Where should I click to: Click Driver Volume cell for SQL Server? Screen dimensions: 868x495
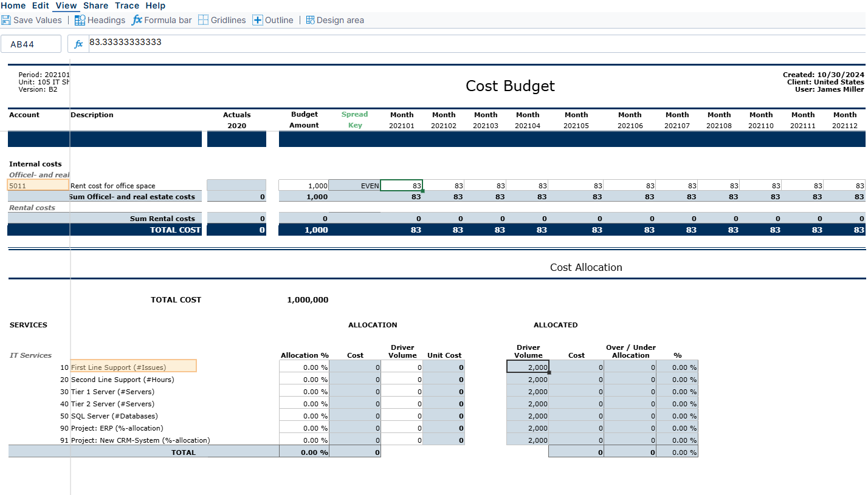click(x=402, y=416)
